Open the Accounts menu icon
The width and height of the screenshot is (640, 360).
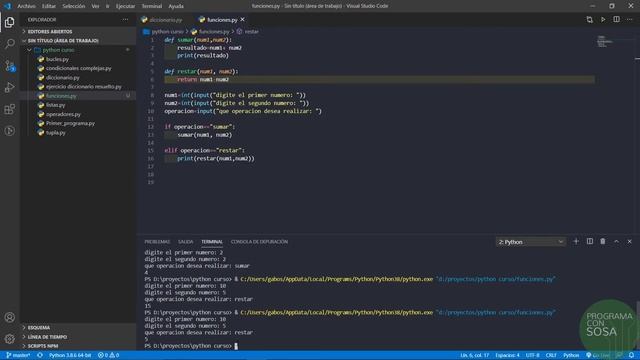pyautogui.click(x=9, y=317)
